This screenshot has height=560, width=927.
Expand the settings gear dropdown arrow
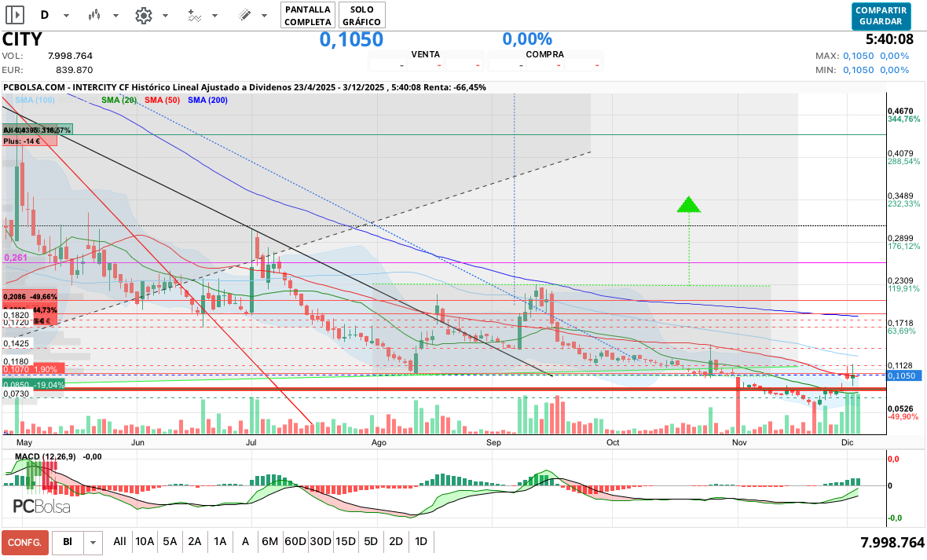[x=165, y=16]
